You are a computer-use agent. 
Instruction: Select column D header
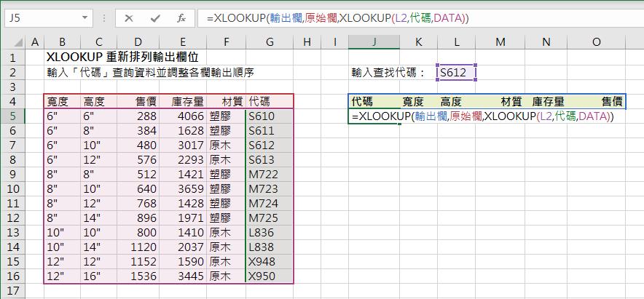tap(138, 42)
